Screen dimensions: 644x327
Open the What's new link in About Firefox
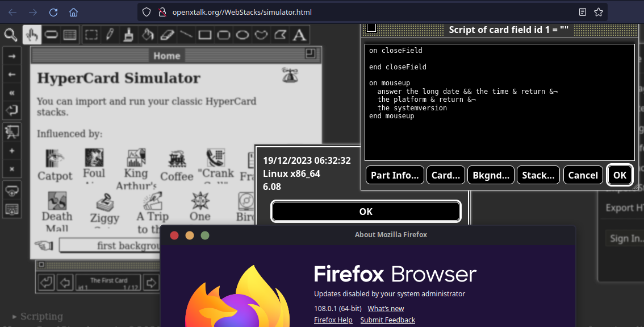(386, 308)
